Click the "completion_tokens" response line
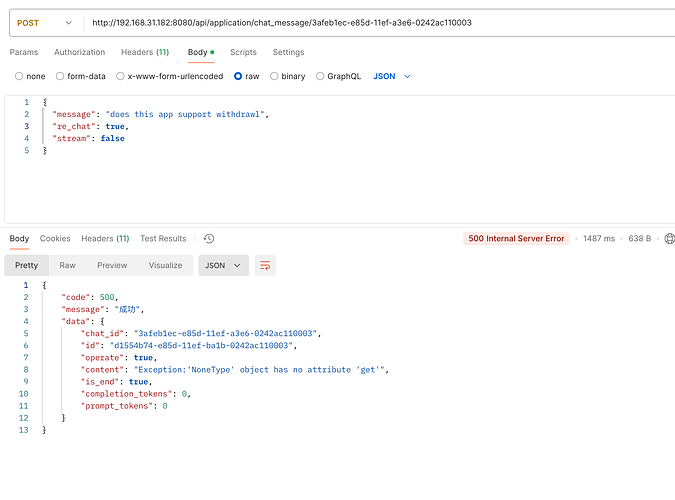This screenshot has width=675, height=500. coord(136,394)
